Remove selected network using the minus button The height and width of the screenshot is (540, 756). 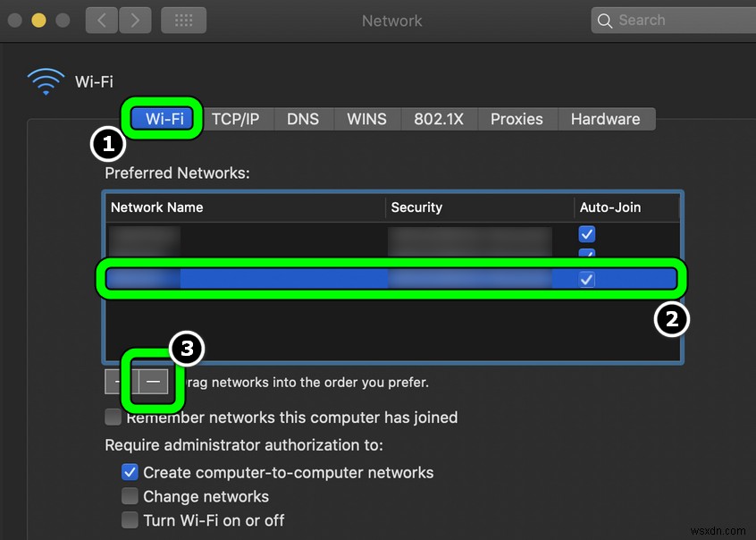click(x=151, y=381)
